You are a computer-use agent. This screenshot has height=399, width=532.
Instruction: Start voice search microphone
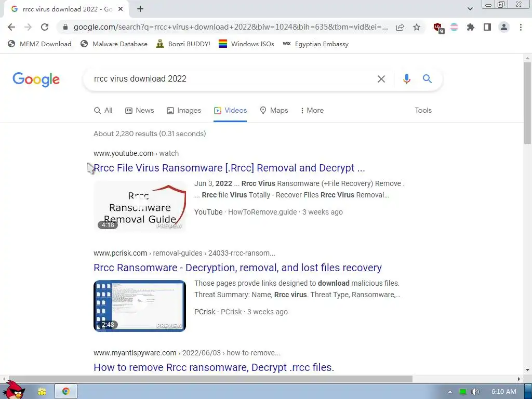point(406,79)
